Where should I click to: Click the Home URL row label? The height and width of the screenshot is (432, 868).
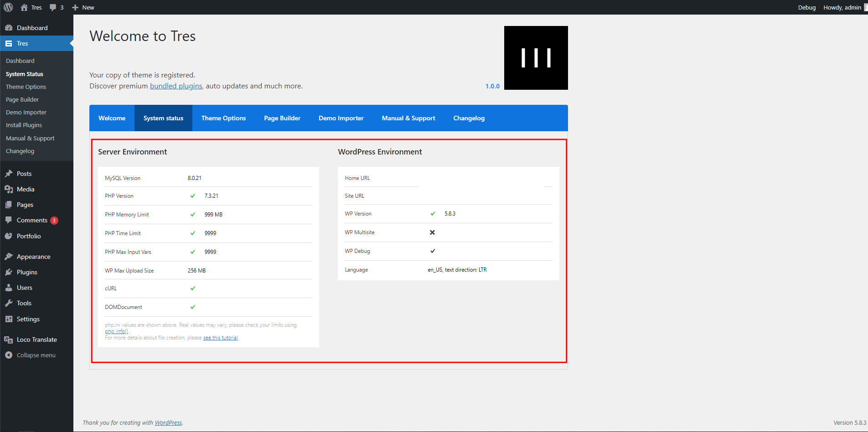[357, 178]
